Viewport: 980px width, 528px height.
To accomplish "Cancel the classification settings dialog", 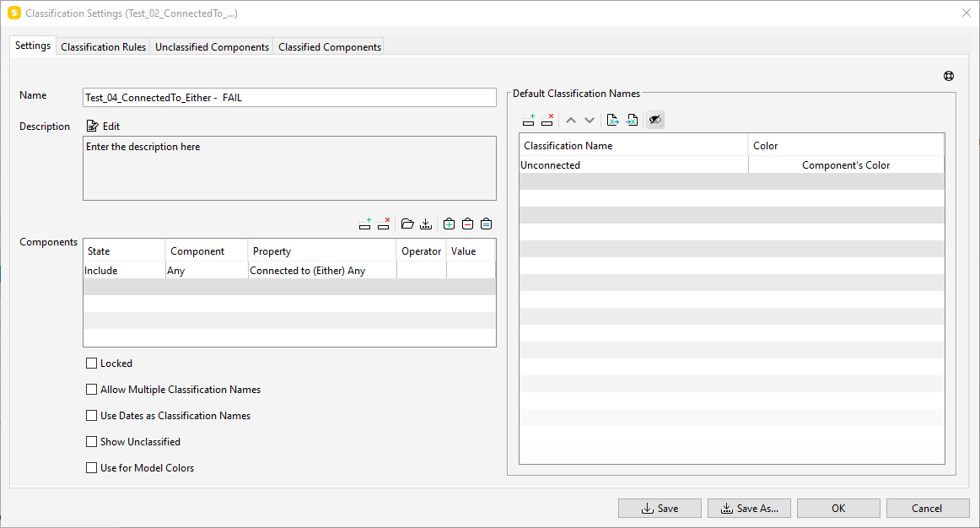I will (x=928, y=508).
